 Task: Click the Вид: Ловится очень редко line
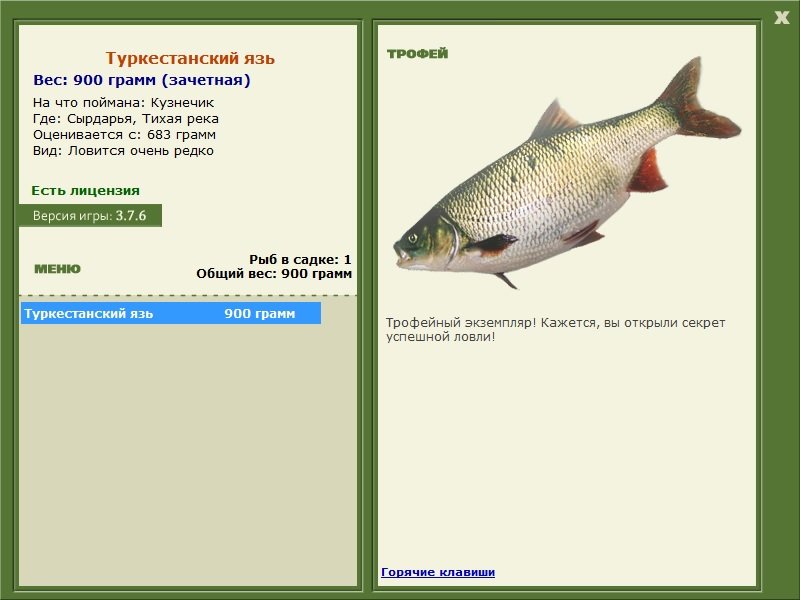123,151
